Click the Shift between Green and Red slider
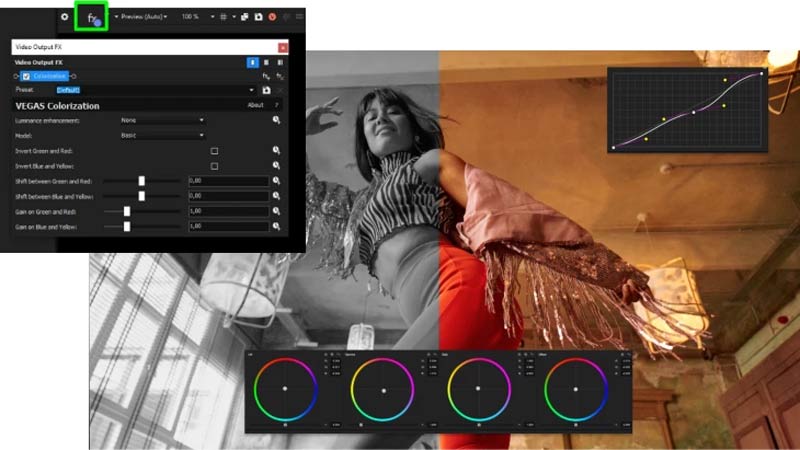Image resolution: width=800 pixels, height=450 pixels. click(142, 181)
